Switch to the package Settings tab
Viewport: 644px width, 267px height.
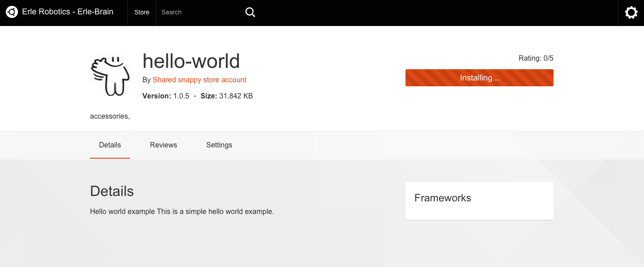point(219,145)
